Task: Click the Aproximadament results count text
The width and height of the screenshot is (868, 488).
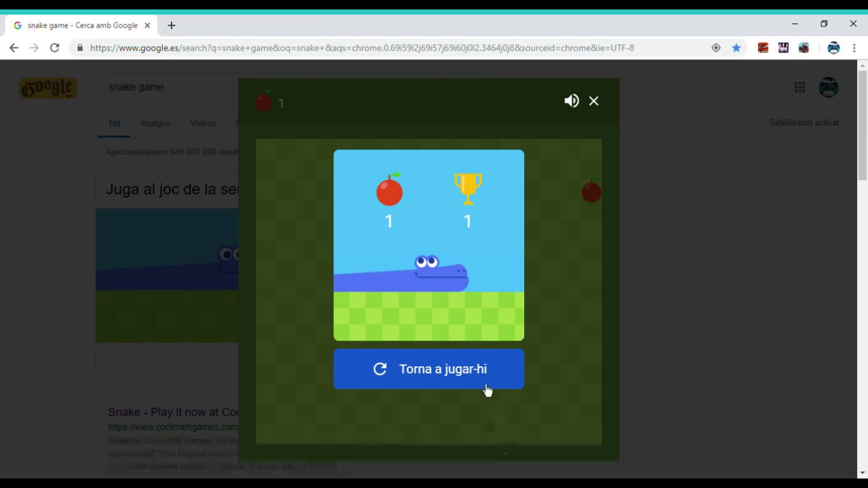Action: tap(172, 152)
